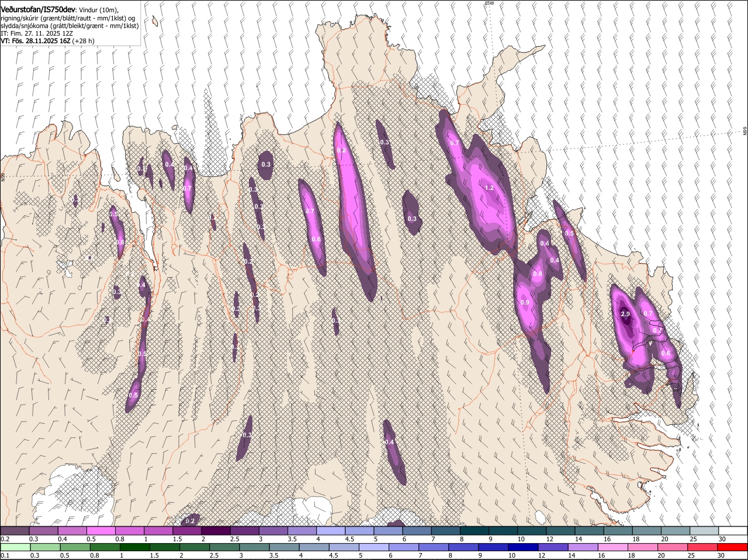Click the 0.2 swatch in purple snow legend
Viewport: 748px width, 560px height.
click(15, 531)
